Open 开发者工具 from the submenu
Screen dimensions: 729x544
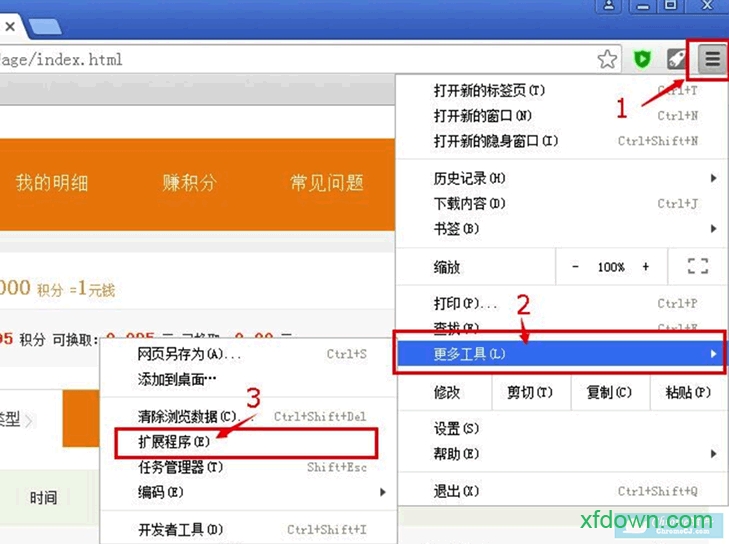(248, 529)
